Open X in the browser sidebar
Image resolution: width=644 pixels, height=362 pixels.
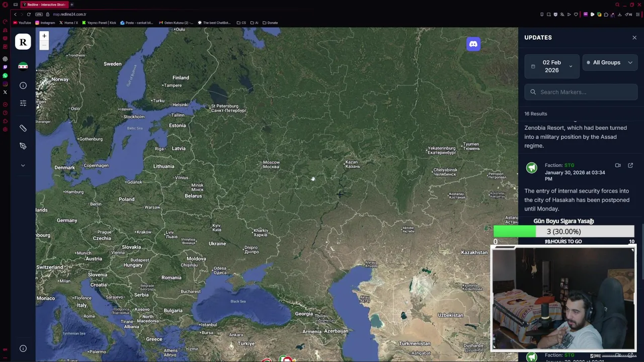[x=5, y=92]
